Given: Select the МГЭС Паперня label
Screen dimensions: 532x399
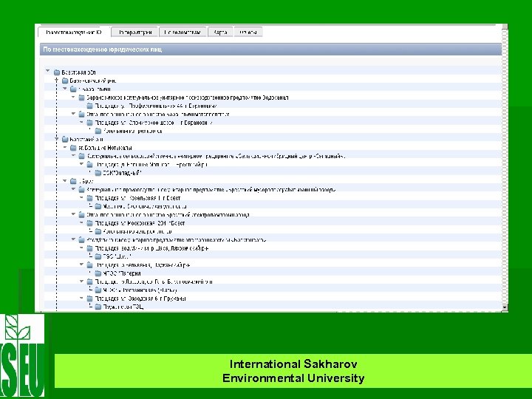Looking at the screenshot, I should (x=122, y=273).
